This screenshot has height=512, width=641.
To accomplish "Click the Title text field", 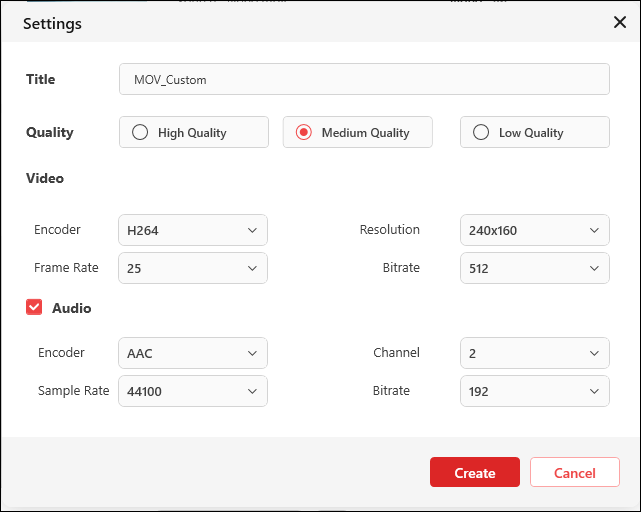I will (x=364, y=79).
